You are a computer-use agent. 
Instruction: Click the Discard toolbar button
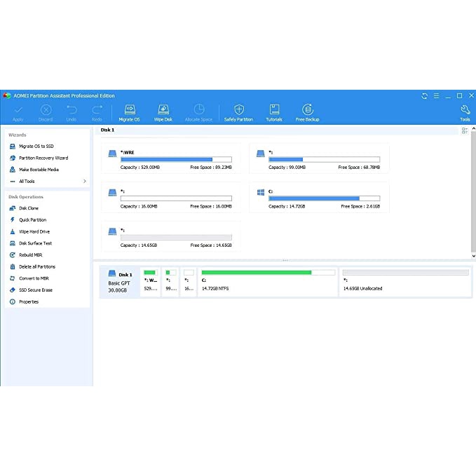click(x=46, y=112)
